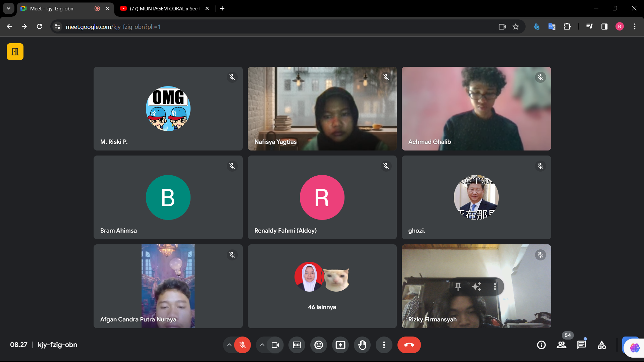Pin Rizky Firmansyah's video tile
The width and height of the screenshot is (644, 362).
coord(458,287)
